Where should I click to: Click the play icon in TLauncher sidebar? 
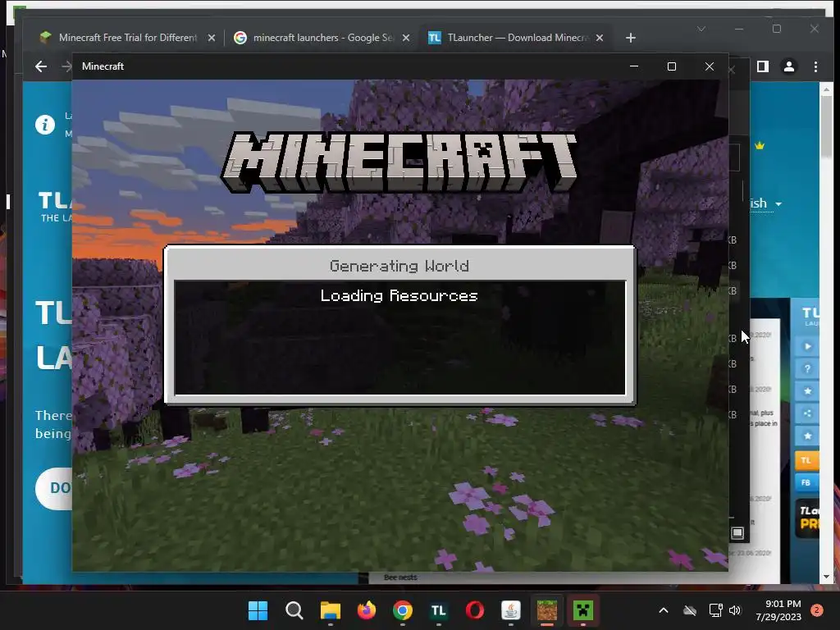pyautogui.click(x=807, y=347)
